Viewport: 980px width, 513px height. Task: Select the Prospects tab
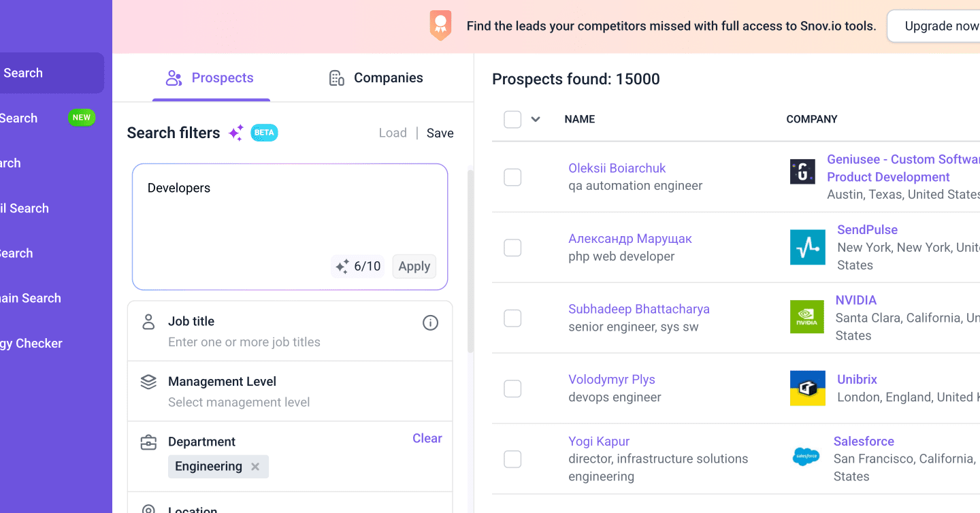pyautogui.click(x=210, y=78)
